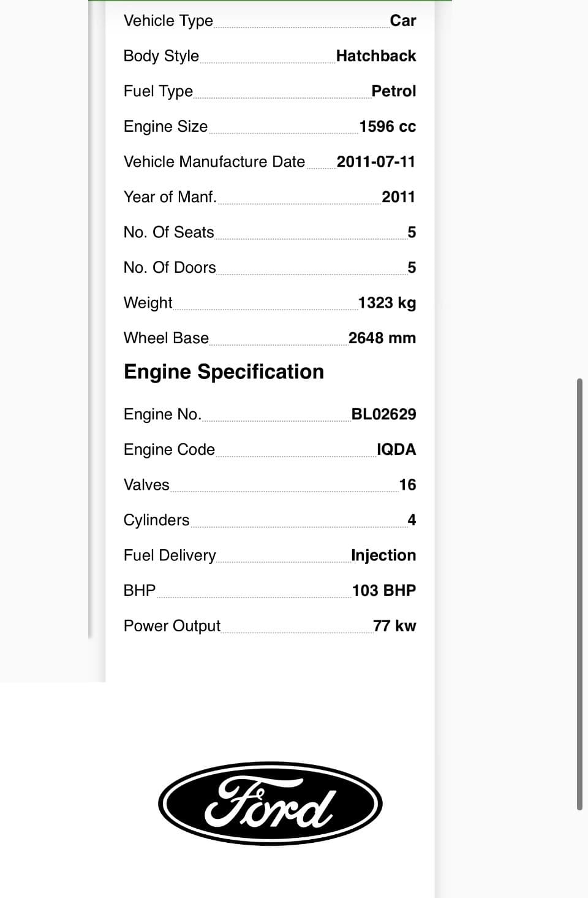Select the 'Fuel Type' label
The image size is (588, 898).
pyautogui.click(x=158, y=91)
